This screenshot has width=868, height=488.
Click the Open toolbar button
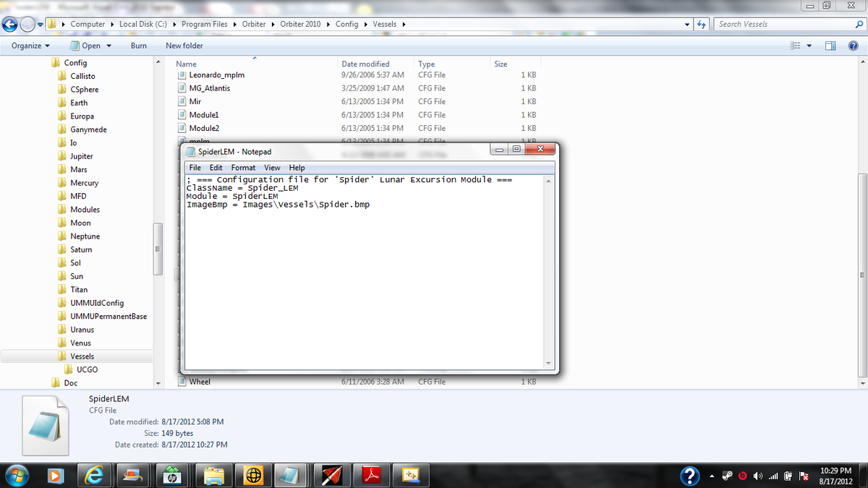pyautogui.click(x=85, y=46)
